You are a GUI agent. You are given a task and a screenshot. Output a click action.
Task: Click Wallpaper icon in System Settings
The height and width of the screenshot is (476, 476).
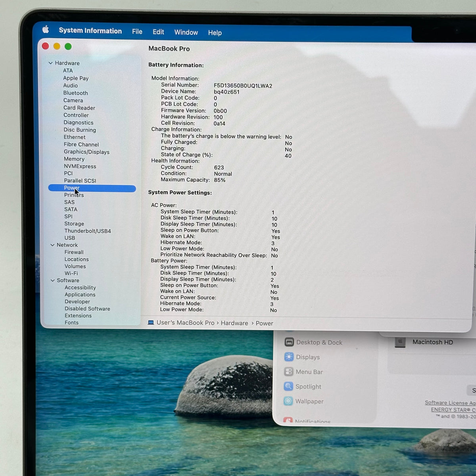pos(288,401)
